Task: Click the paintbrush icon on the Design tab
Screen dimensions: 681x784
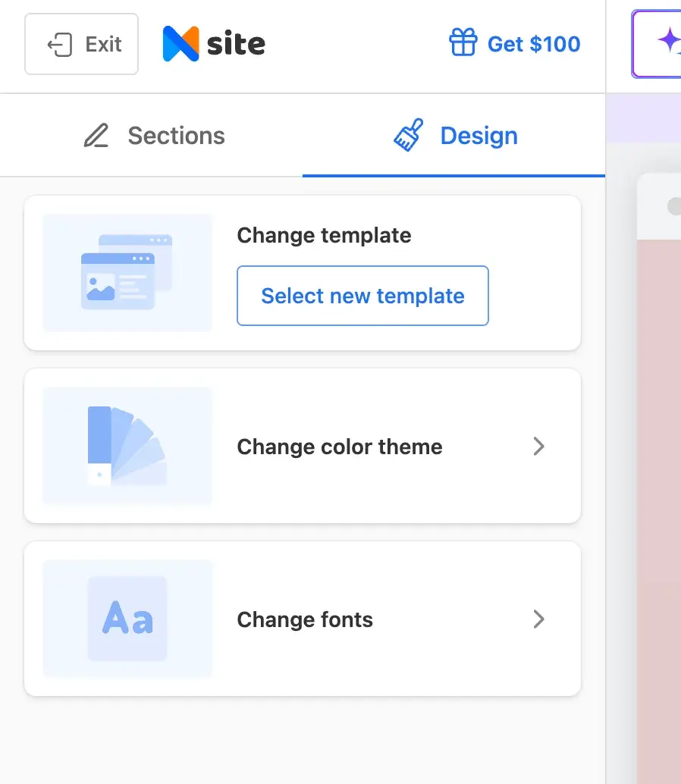Action: 407,134
